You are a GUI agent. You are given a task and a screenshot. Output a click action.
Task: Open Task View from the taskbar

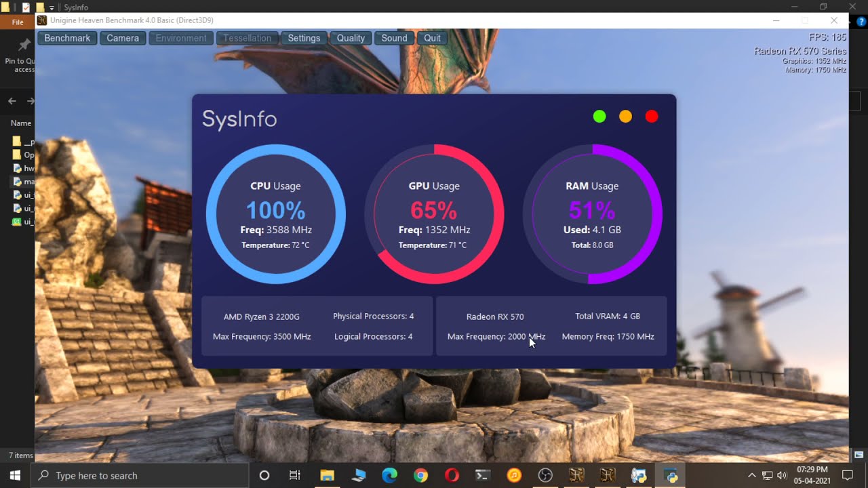(x=295, y=475)
